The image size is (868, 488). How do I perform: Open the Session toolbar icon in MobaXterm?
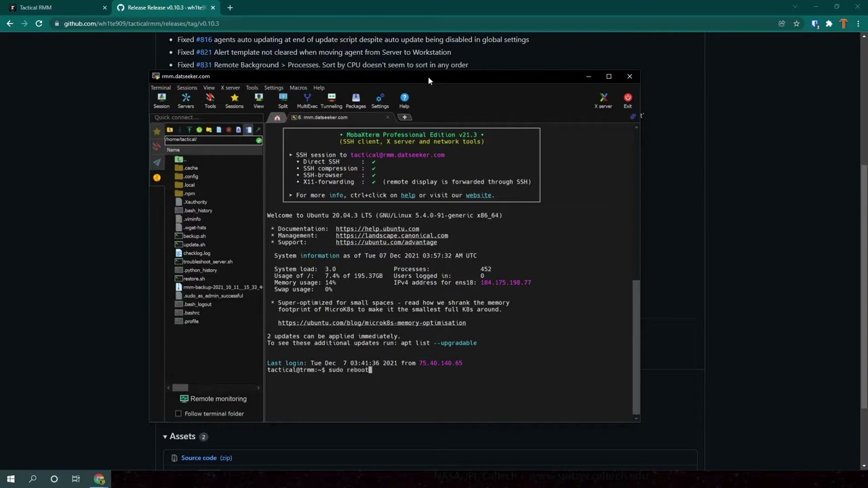coord(161,100)
